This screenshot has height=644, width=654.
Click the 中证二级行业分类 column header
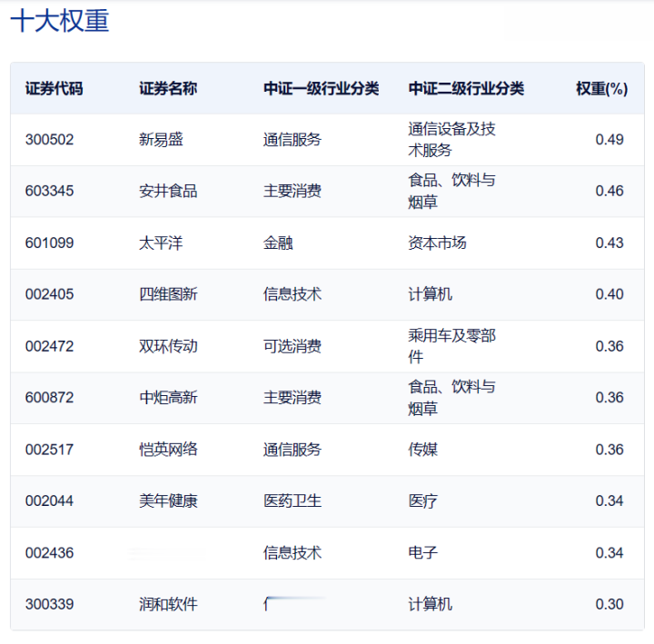click(466, 88)
